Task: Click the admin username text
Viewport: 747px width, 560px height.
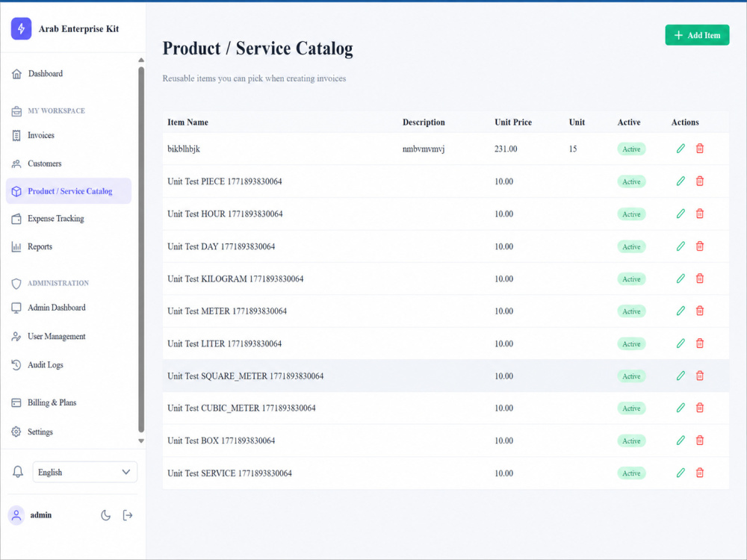Action: tap(41, 515)
